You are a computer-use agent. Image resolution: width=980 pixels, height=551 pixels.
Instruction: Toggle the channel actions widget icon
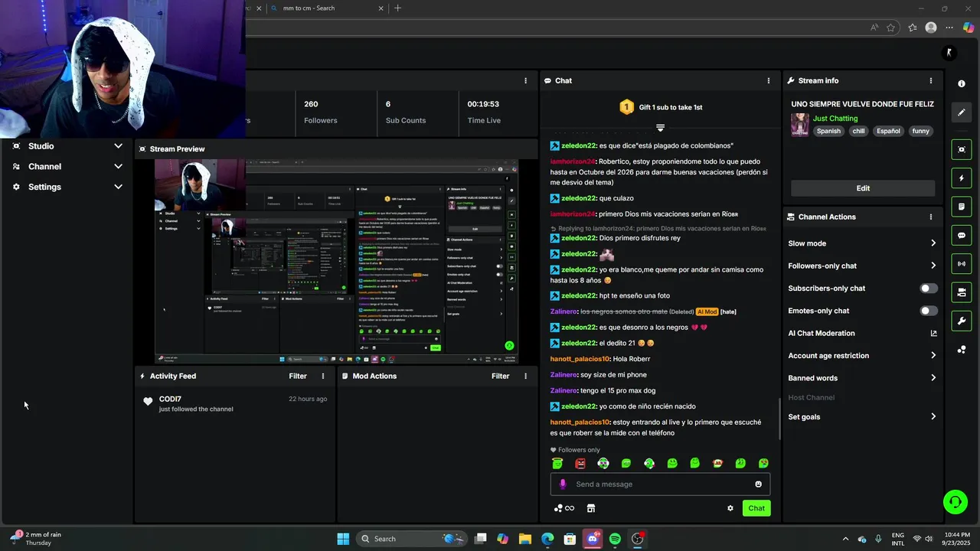point(962,292)
